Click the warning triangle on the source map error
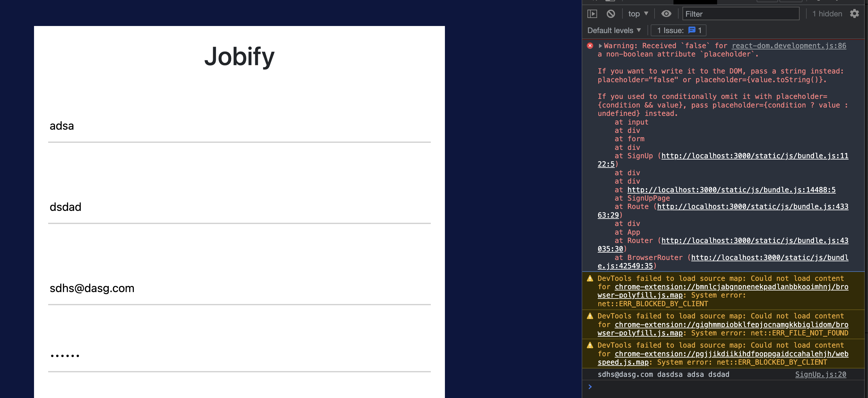The width and height of the screenshot is (868, 398). click(x=590, y=278)
